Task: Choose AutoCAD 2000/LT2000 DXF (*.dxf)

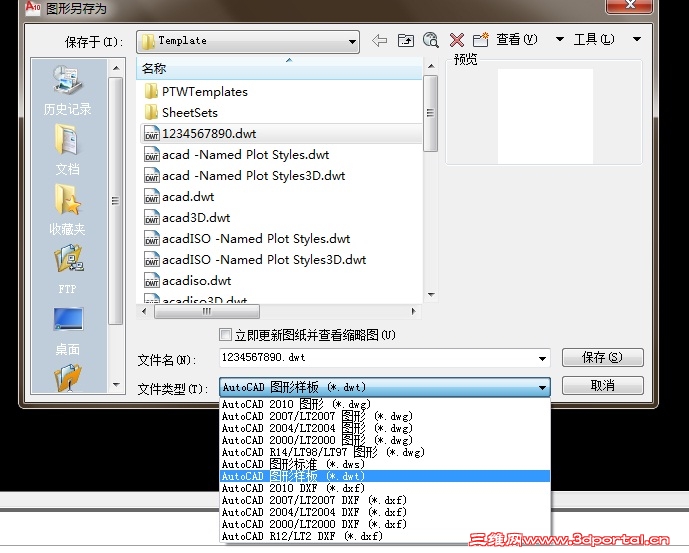Action: pyautogui.click(x=384, y=524)
